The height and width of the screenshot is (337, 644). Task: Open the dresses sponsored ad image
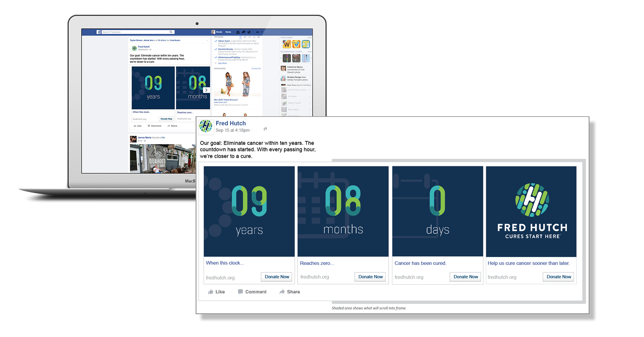pos(237,84)
